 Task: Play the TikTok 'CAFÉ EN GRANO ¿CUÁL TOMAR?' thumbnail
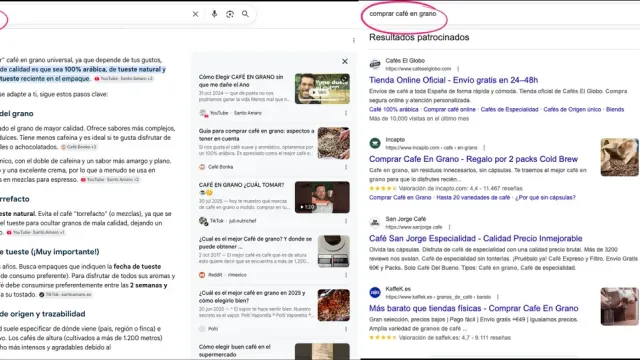pyautogui.click(x=322, y=197)
